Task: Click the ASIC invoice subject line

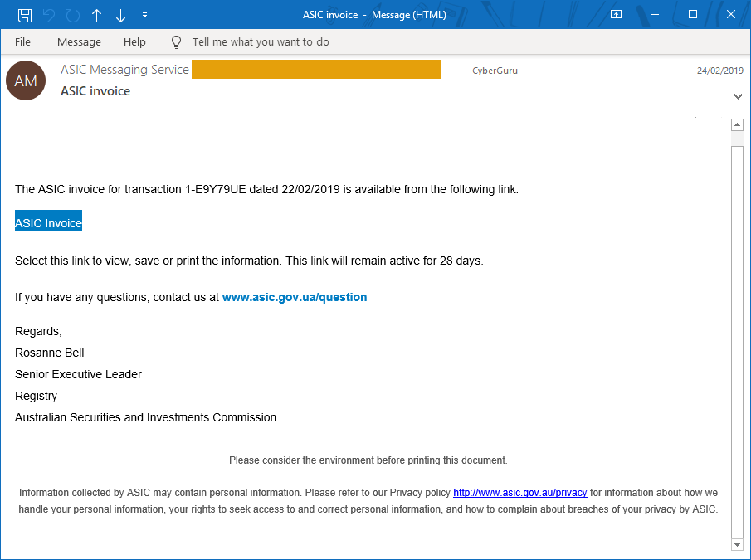Action: click(95, 91)
